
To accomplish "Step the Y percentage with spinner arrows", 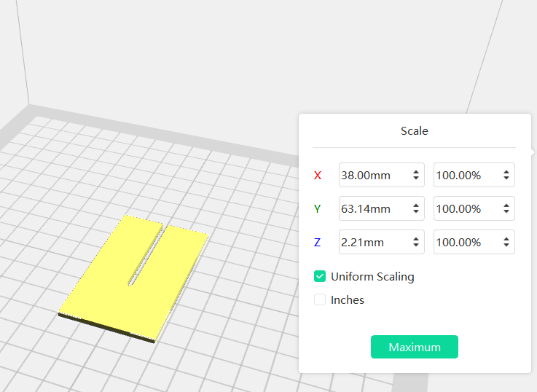I will point(506,208).
